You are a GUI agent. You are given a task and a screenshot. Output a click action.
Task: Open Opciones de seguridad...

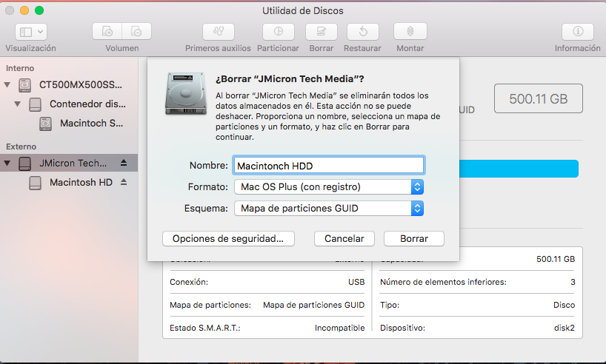pyautogui.click(x=228, y=238)
